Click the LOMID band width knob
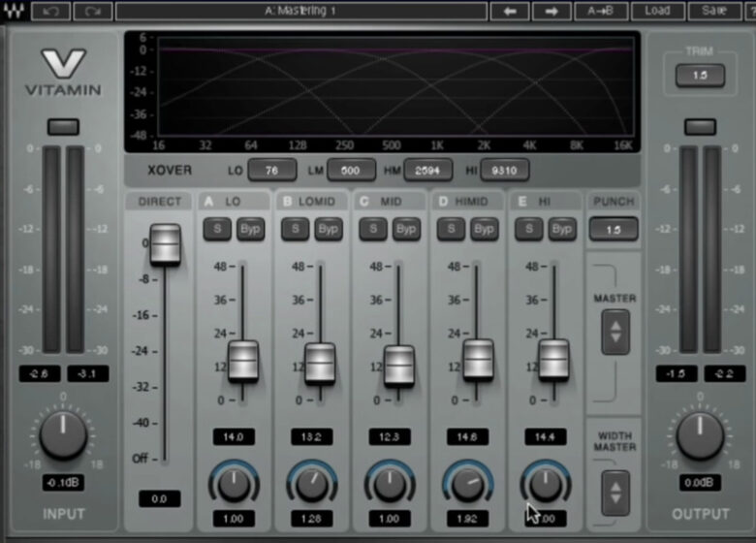 point(312,484)
